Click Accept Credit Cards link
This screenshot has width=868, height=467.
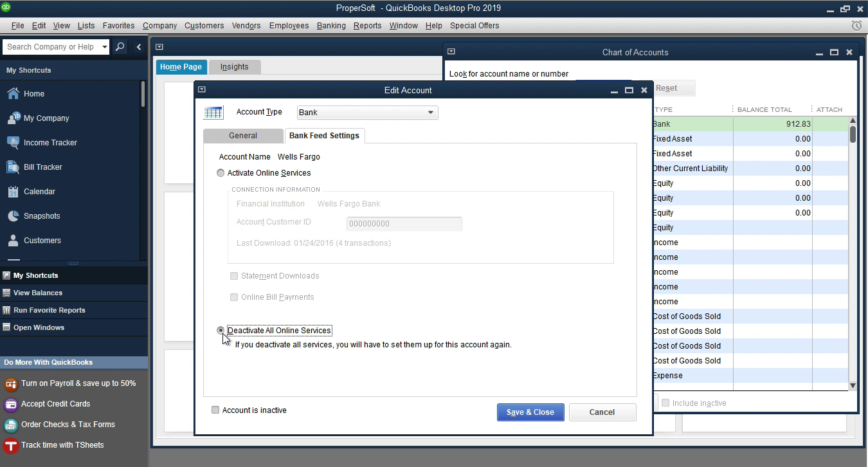(55, 404)
